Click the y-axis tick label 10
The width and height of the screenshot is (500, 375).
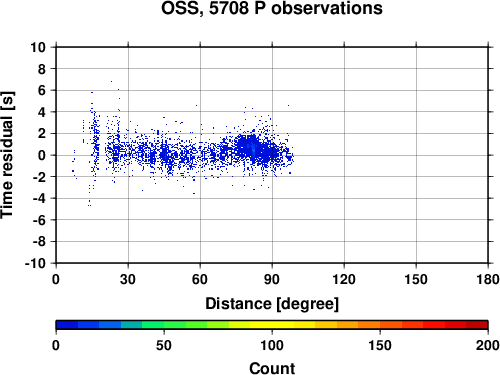[38, 47]
